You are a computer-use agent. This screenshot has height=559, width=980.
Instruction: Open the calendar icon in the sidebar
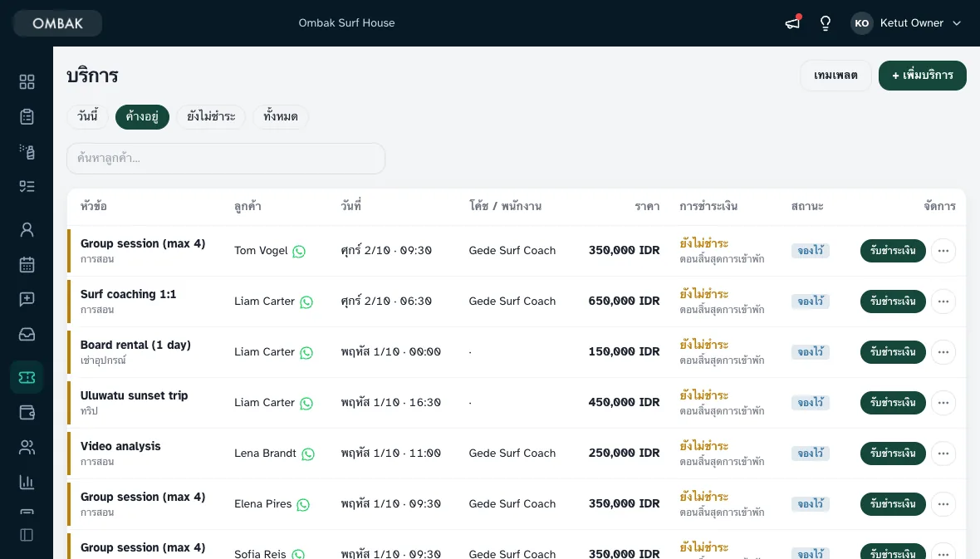[x=27, y=264]
